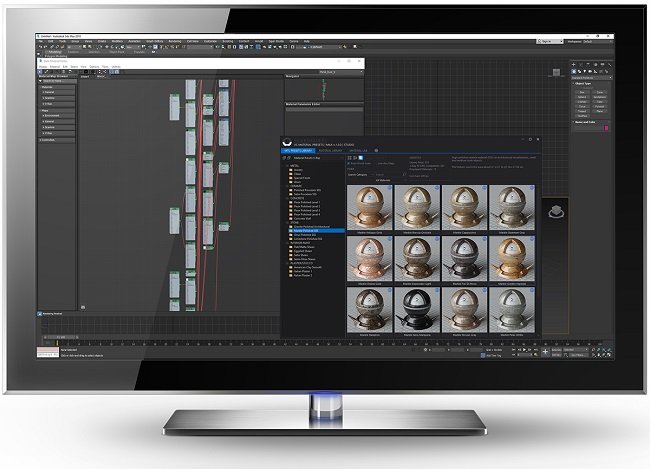Open the Create tab plus icon
Screen dimensions: 650x469
pos(573,62)
